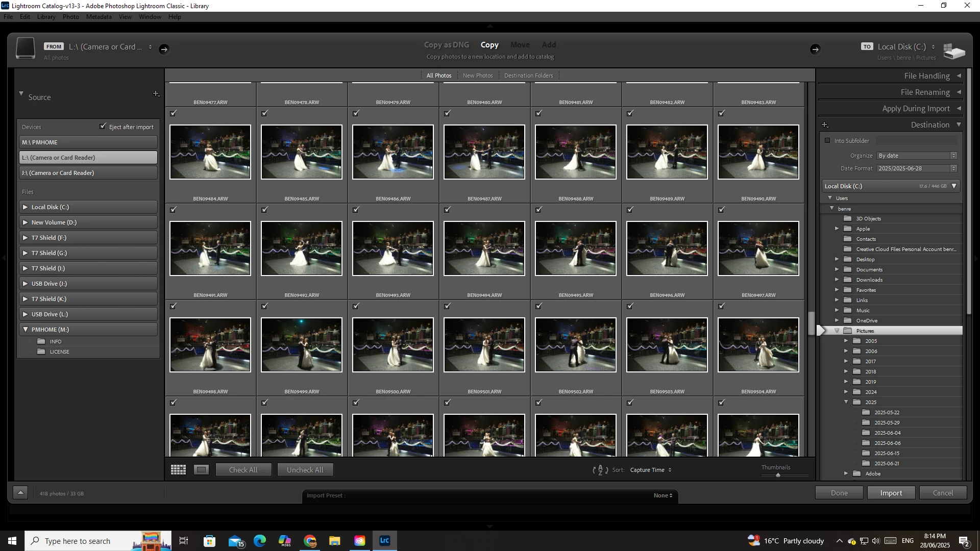Switch to New Photos tab
Screen dimensions: 980x551
(478, 76)
